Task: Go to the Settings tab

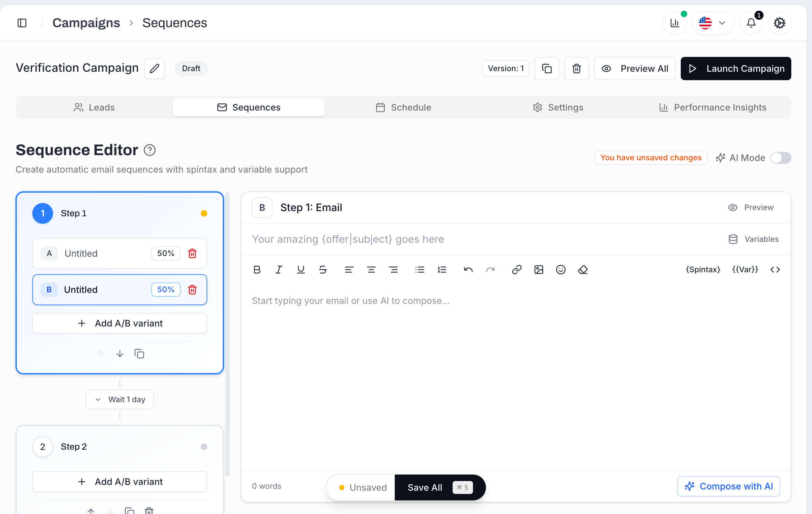Action: click(558, 107)
